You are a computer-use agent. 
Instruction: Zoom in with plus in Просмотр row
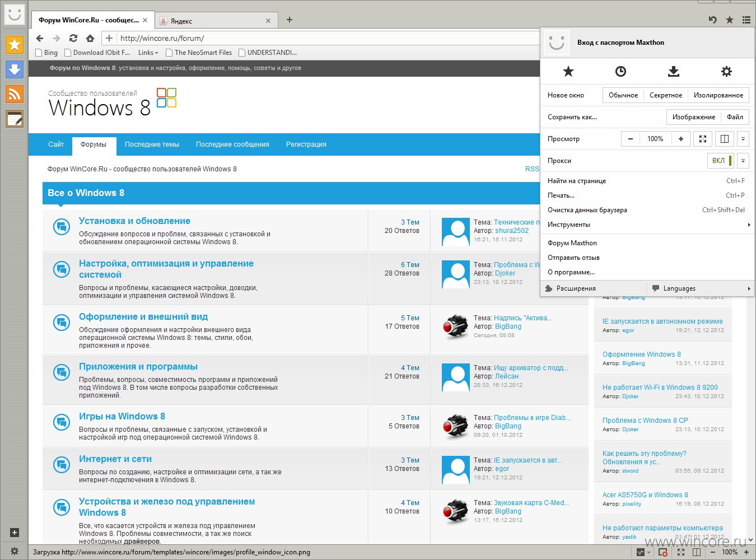(x=681, y=139)
